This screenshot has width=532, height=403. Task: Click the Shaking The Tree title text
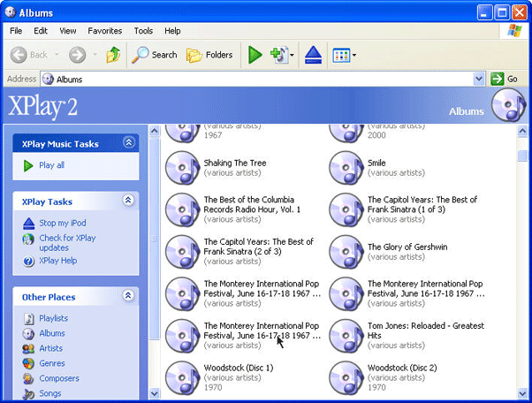pos(235,163)
